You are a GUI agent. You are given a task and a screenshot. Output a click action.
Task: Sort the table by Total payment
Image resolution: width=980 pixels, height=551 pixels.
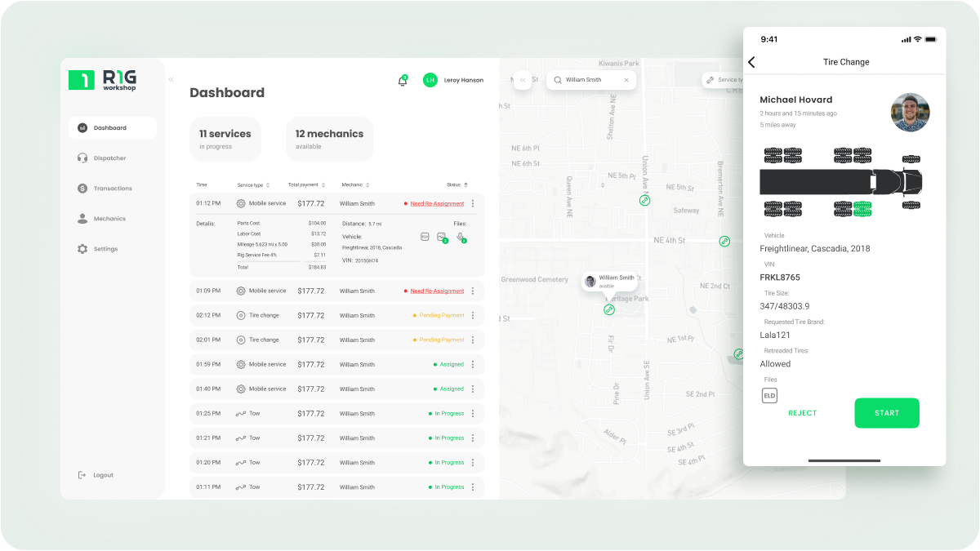[x=323, y=185]
